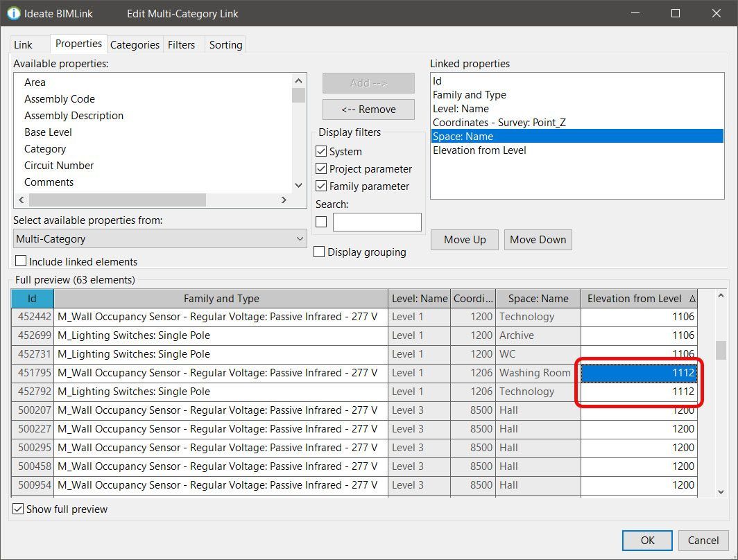Select elevation cell 1112 for Washing Room
Viewport: 738px width, 560px height.
640,373
